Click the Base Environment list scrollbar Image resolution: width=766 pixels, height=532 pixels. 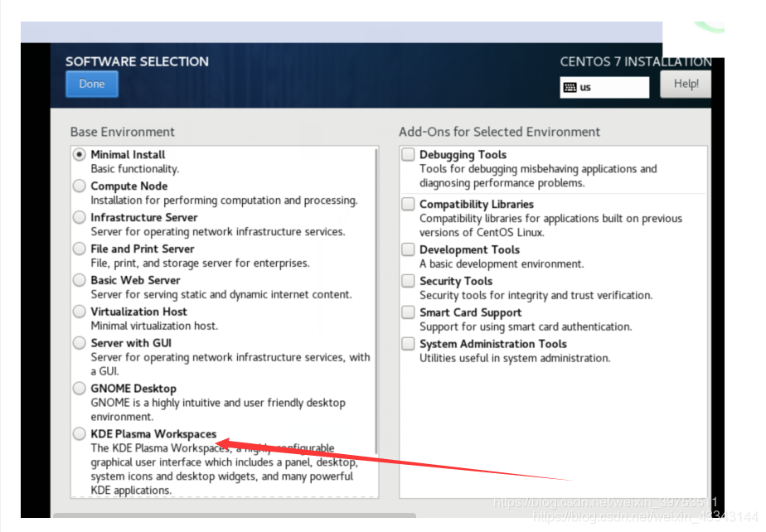click(x=376, y=301)
